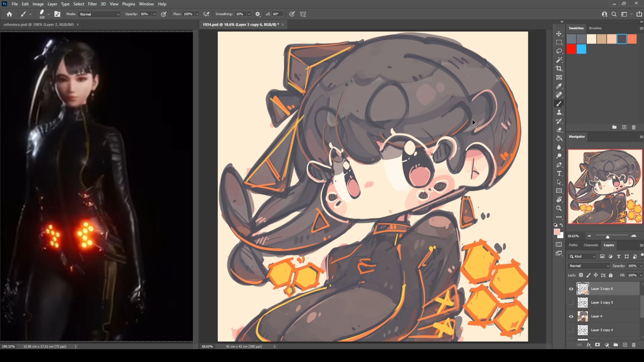The height and width of the screenshot is (362, 644).
Task: Show Layer 3 copy 4 visibility box
Action: point(571,330)
